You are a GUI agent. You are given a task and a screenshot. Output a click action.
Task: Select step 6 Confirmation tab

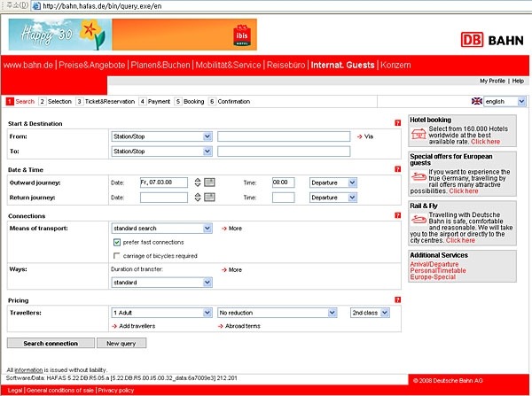[x=230, y=101]
